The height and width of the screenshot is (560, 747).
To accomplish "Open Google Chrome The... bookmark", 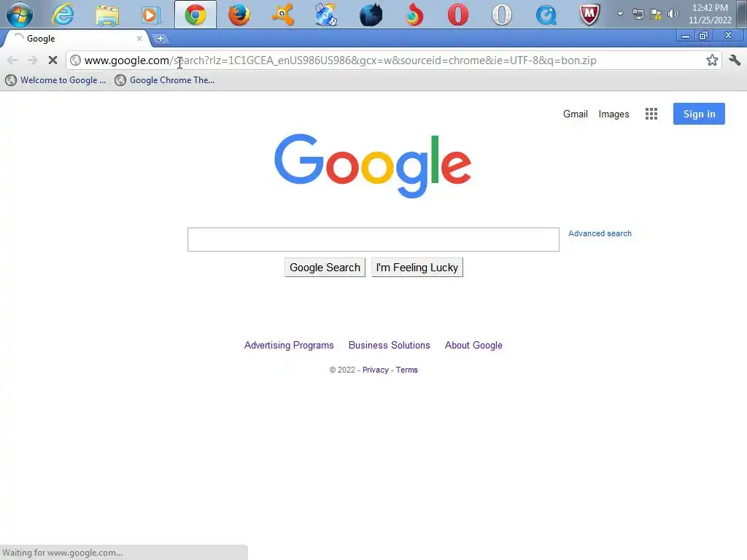I will click(x=165, y=80).
